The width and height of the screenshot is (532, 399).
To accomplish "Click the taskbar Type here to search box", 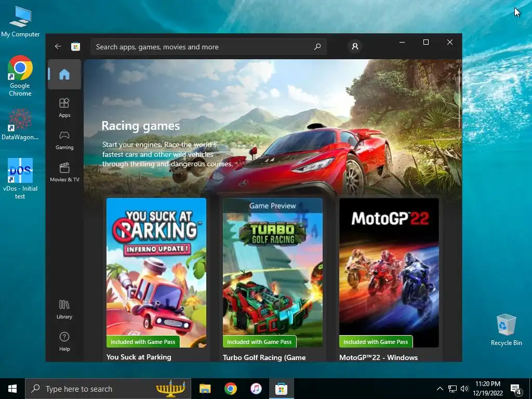I will [x=108, y=389].
